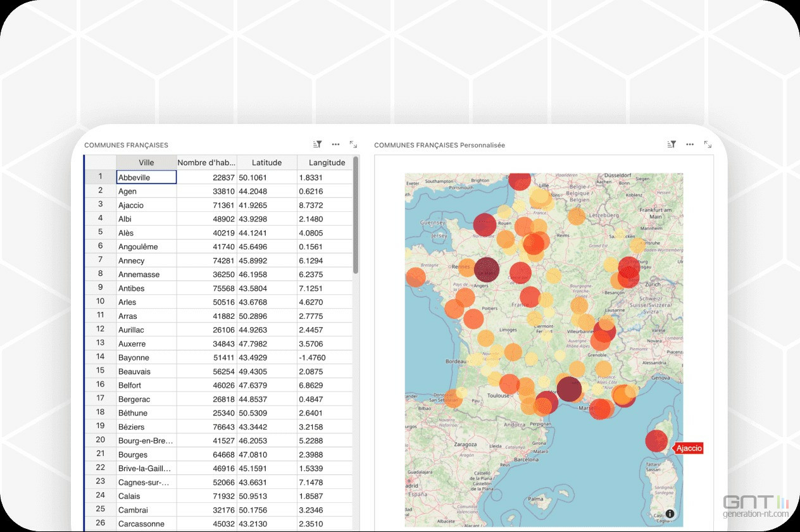Click the COMMUNES FRANÇAISES Personnalisée panel title

tap(439, 145)
